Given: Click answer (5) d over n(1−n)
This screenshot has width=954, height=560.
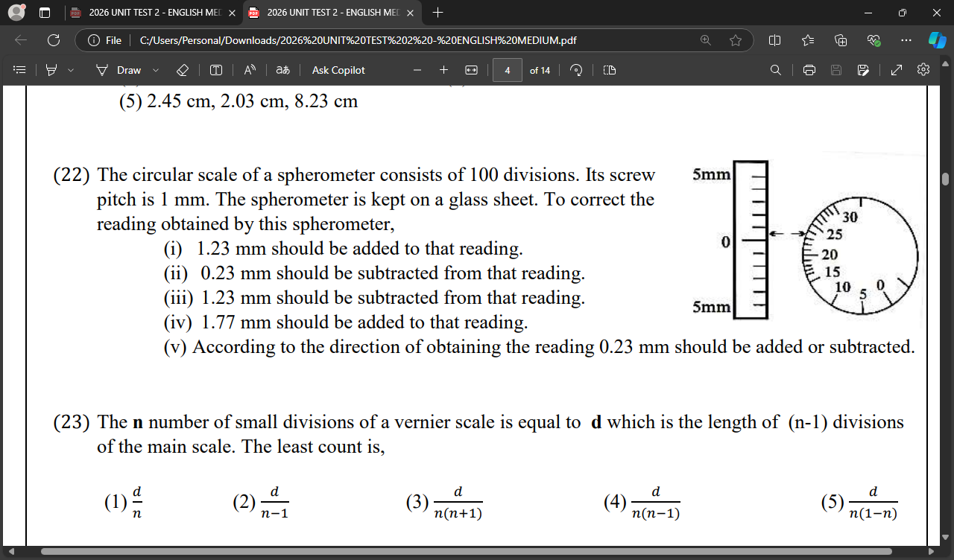Looking at the screenshot, I should click(859, 503).
